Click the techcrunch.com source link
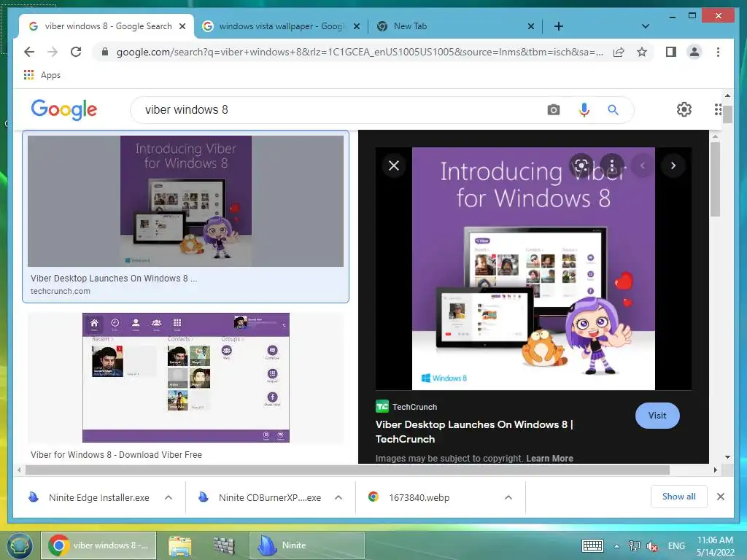 60,291
